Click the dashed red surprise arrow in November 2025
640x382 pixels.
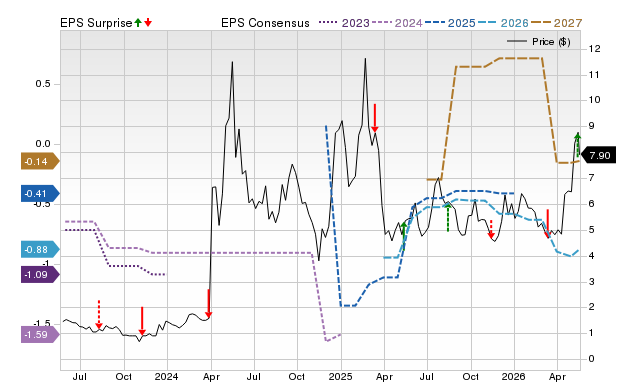tap(491, 229)
